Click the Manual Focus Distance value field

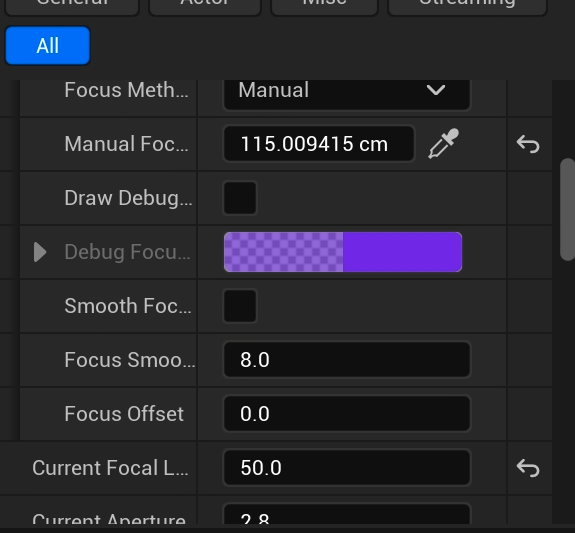point(319,144)
